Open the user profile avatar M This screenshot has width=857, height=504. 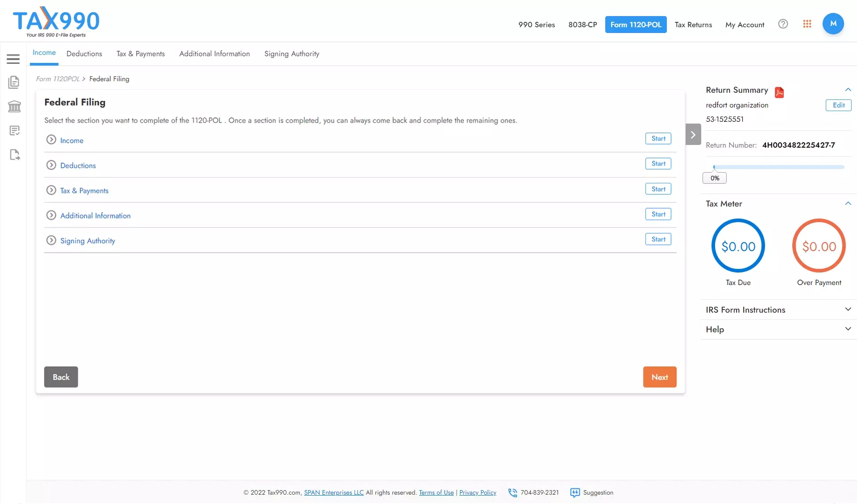[x=833, y=24]
